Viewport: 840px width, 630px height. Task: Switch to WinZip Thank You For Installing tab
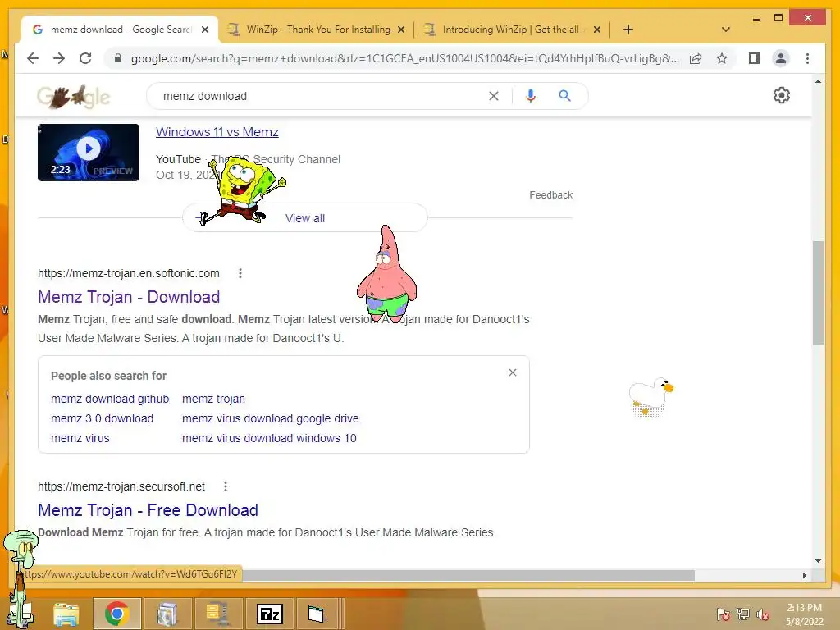318,30
